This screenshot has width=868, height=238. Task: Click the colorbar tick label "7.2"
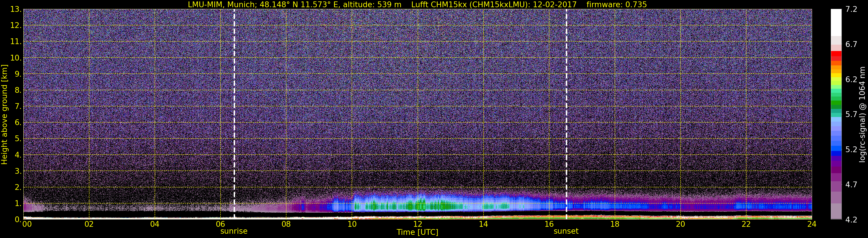click(x=851, y=10)
